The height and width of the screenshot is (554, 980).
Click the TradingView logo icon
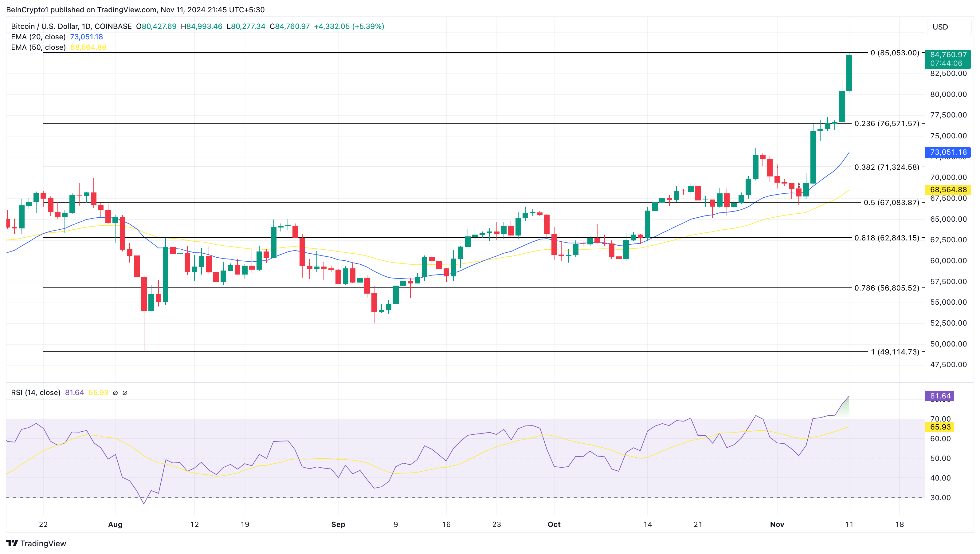point(12,543)
